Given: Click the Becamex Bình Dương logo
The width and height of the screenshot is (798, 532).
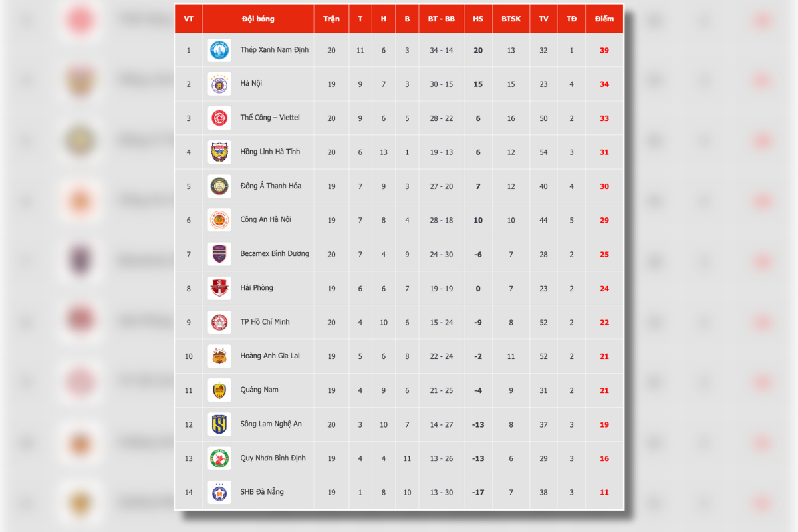Looking at the screenshot, I should tap(219, 254).
